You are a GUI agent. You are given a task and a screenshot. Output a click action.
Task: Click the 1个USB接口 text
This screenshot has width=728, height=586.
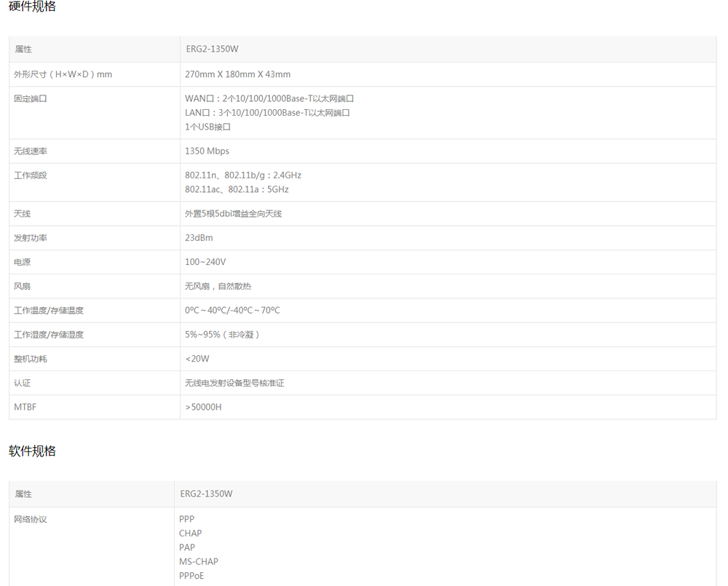point(207,127)
